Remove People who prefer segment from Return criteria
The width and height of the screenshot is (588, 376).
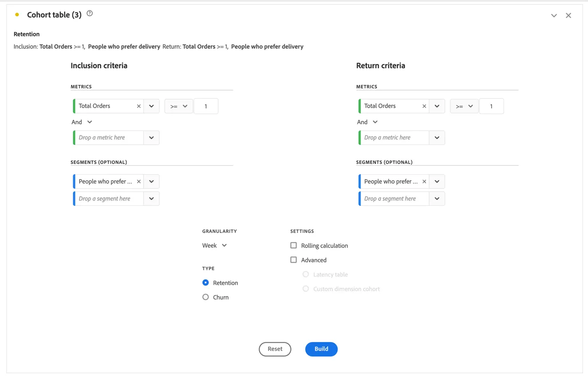[424, 181]
